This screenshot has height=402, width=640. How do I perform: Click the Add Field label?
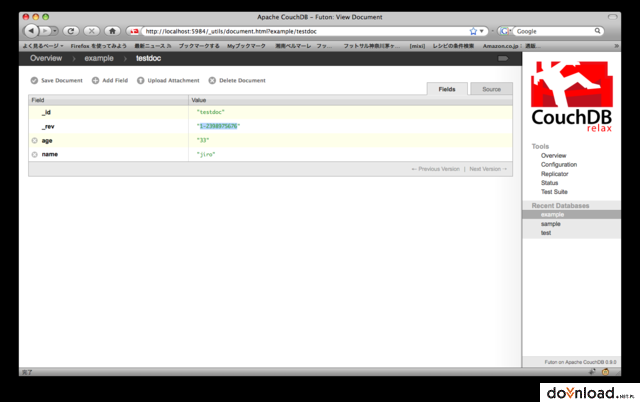[x=115, y=80]
